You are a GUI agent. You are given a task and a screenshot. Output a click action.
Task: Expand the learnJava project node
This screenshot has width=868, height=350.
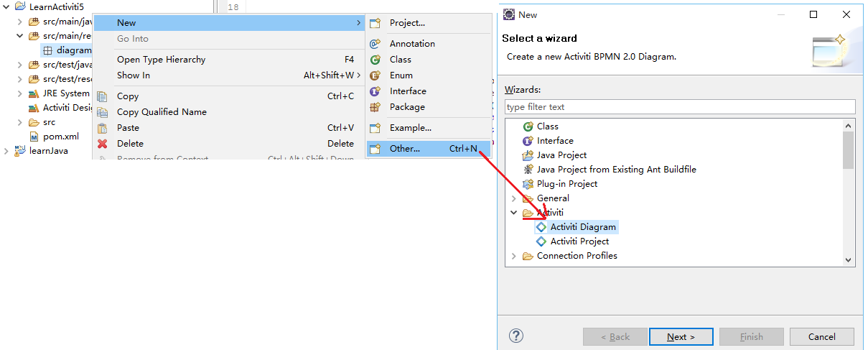6,151
